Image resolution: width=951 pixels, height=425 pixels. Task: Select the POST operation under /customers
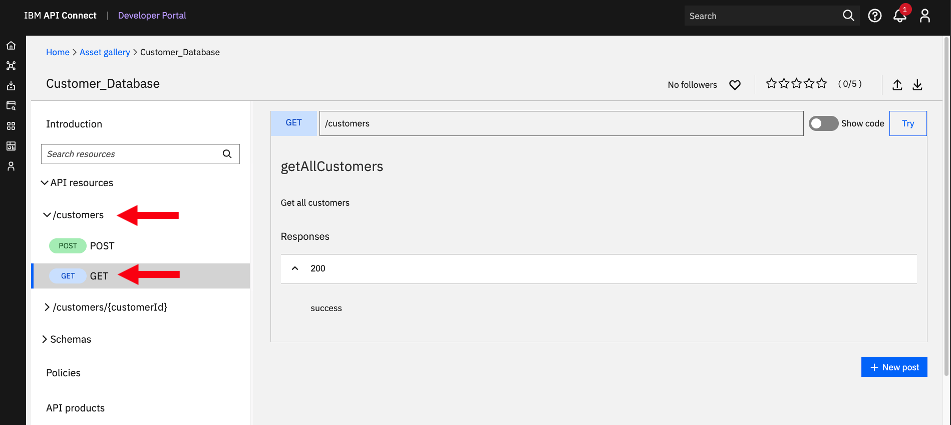[141, 246]
